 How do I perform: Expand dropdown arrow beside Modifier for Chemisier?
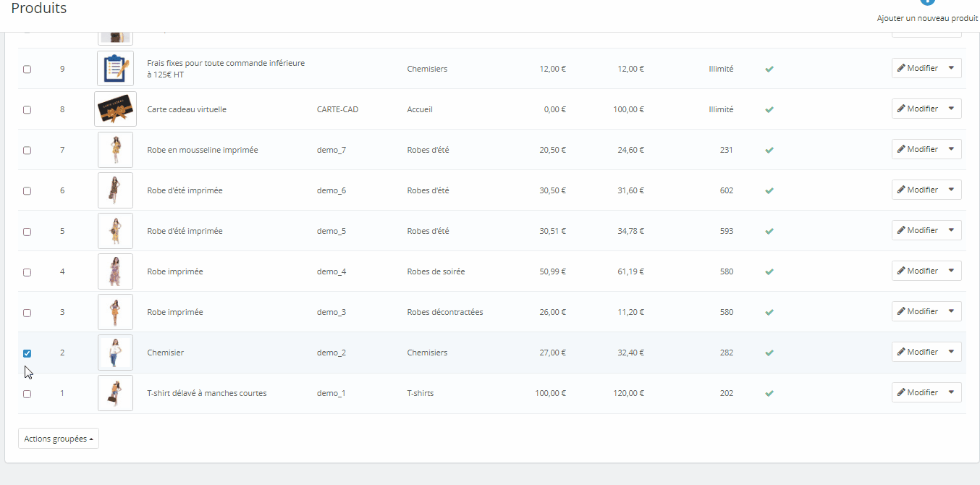coord(951,352)
